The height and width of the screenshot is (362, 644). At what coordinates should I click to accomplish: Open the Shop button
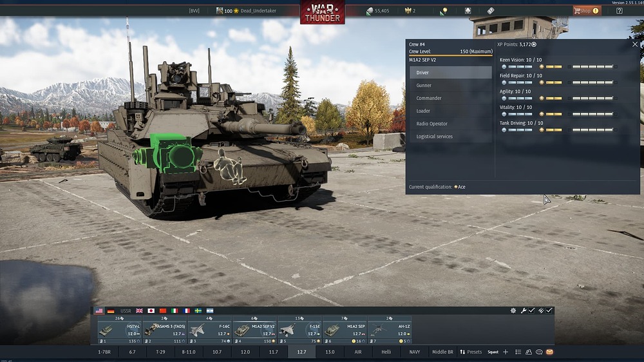pyautogui.click(x=587, y=11)
